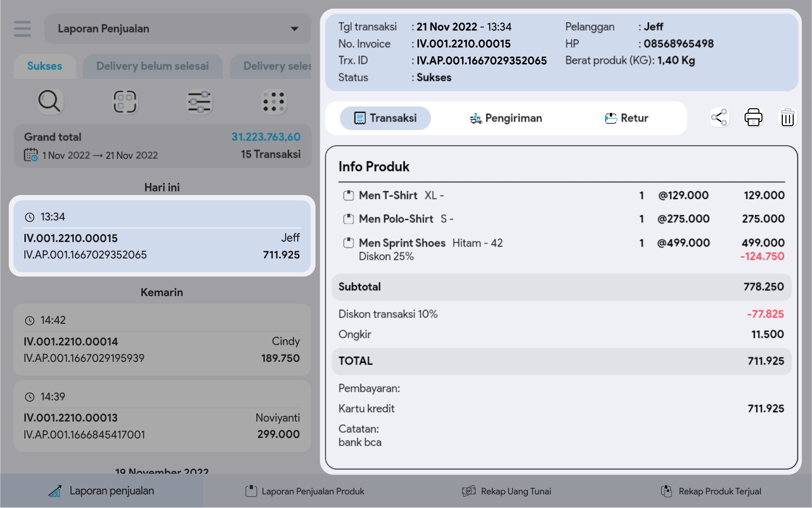The width and height of the screenshot is (812, 508).
Task: Select the Transaksi tab
Action: point(385,118)
